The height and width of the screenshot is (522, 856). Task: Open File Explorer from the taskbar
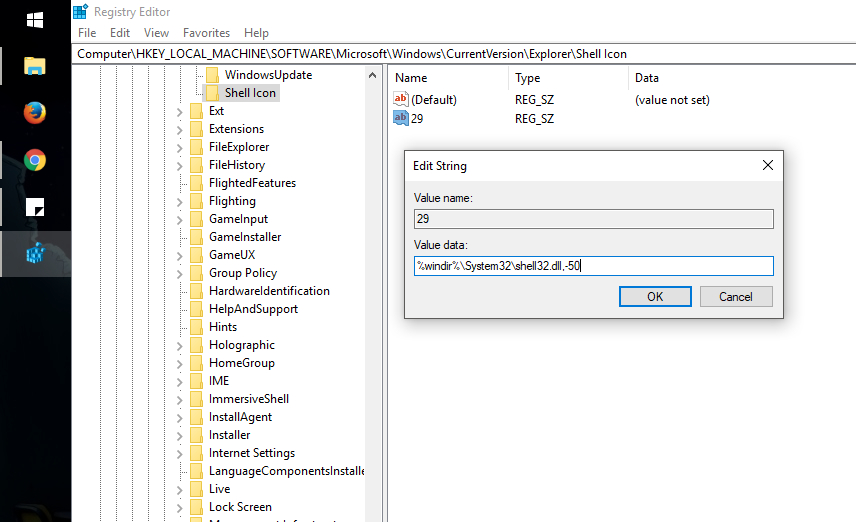[35, 67]
